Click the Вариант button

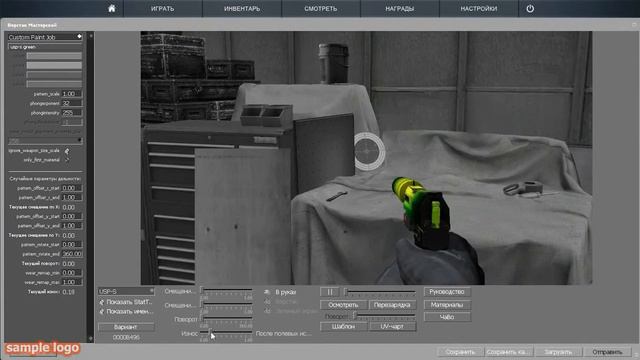[x=126, y=327]
